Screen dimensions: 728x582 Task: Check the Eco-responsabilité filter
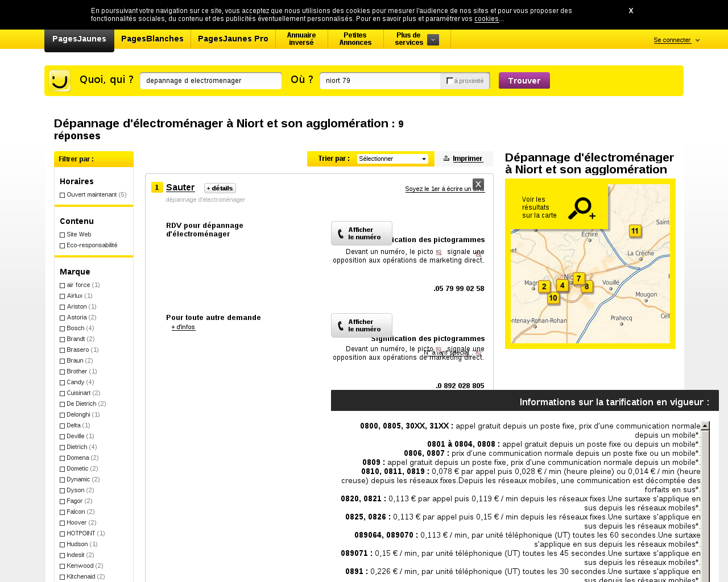(63, 246)
